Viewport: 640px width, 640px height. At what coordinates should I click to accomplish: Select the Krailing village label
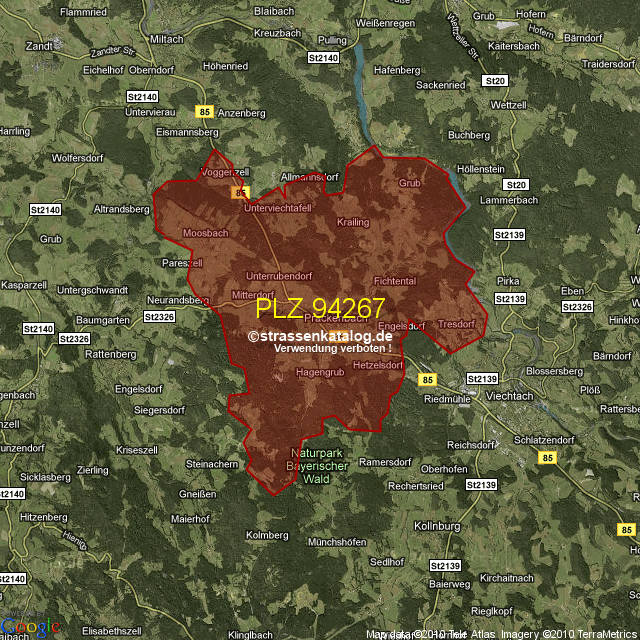pos(353,222)
